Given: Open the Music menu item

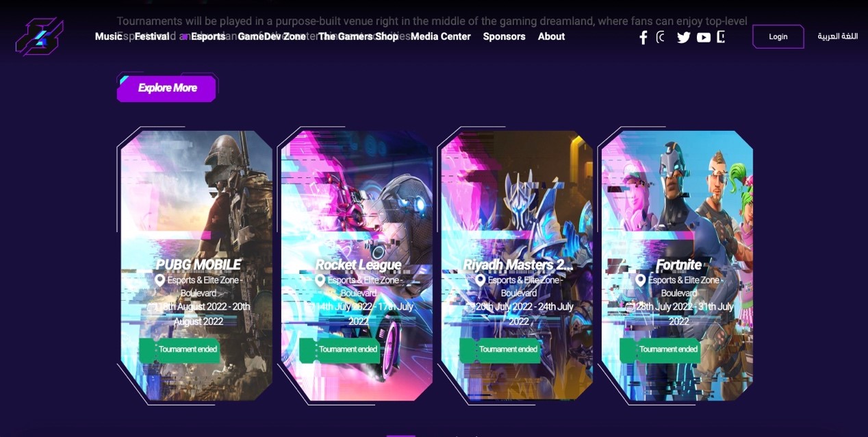Looking at the screenshot, I should (108, 36).
